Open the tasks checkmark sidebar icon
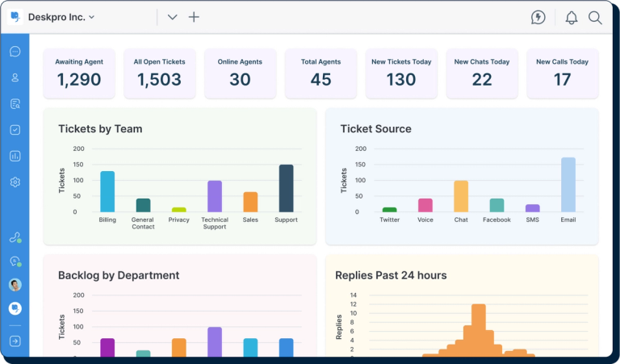Screen dimensions: 620x364 tap(15, 130)
